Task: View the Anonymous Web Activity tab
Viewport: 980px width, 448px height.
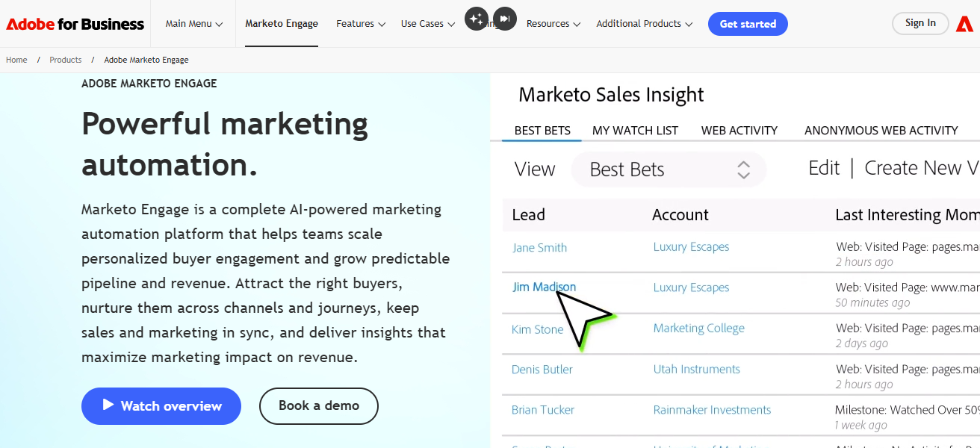Action: point(882,130)
